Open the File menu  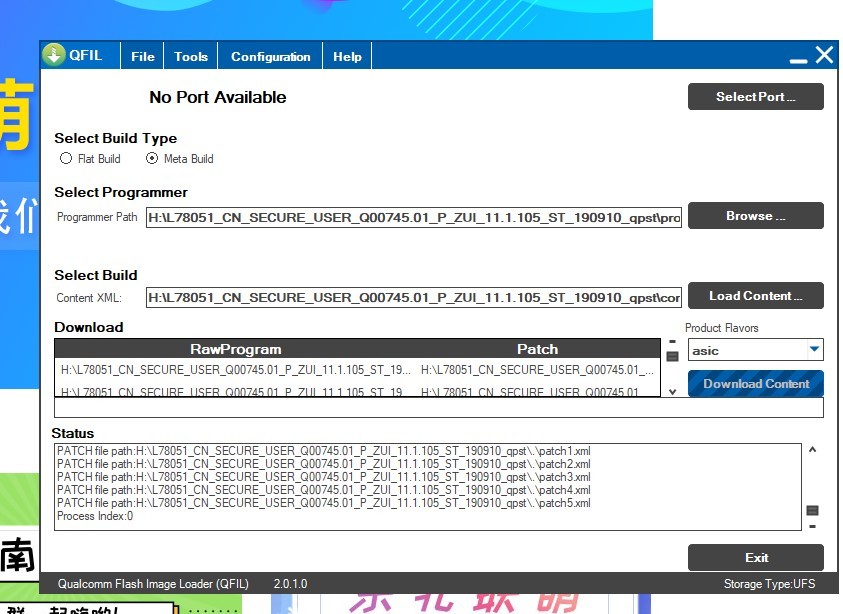(142, 56)
